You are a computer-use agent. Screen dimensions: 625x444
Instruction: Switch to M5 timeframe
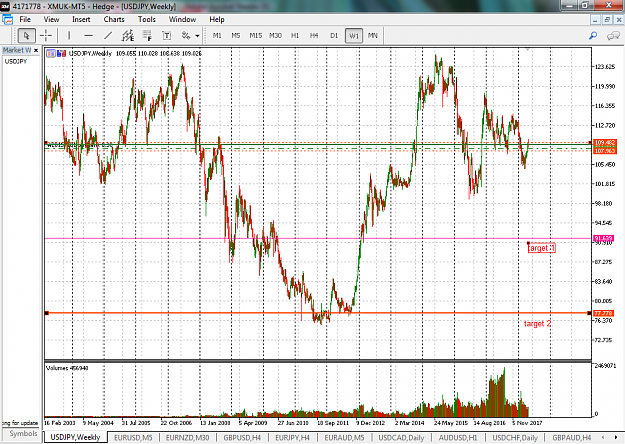point(236,35)
